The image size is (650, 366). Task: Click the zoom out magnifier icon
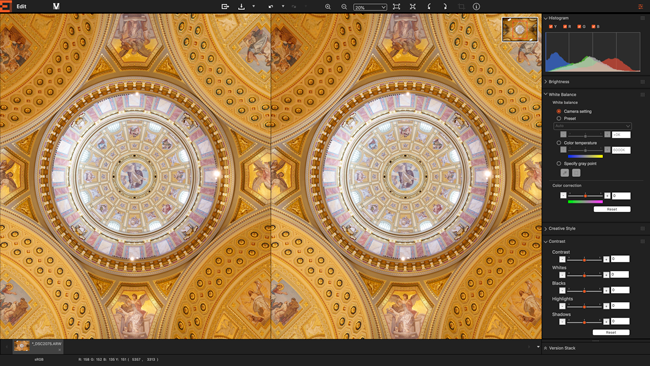click(x=344, y=7)
